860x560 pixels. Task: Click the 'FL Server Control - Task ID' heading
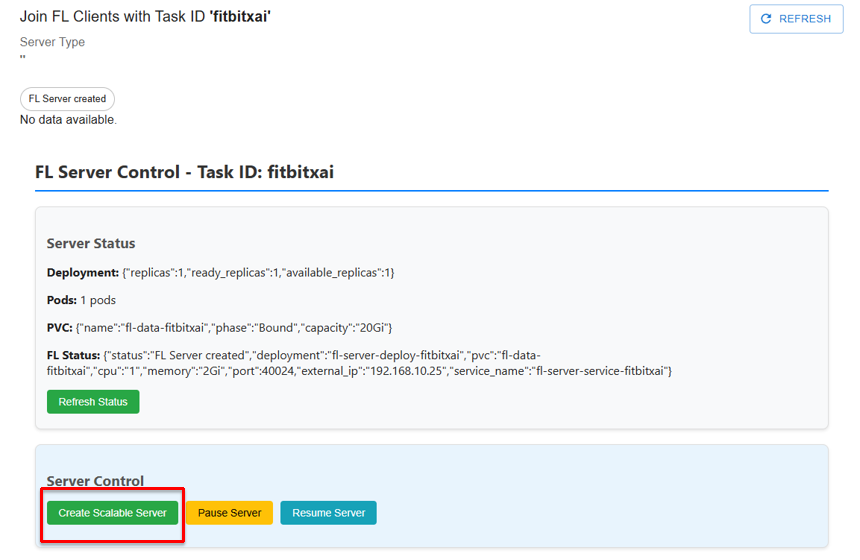184,172
